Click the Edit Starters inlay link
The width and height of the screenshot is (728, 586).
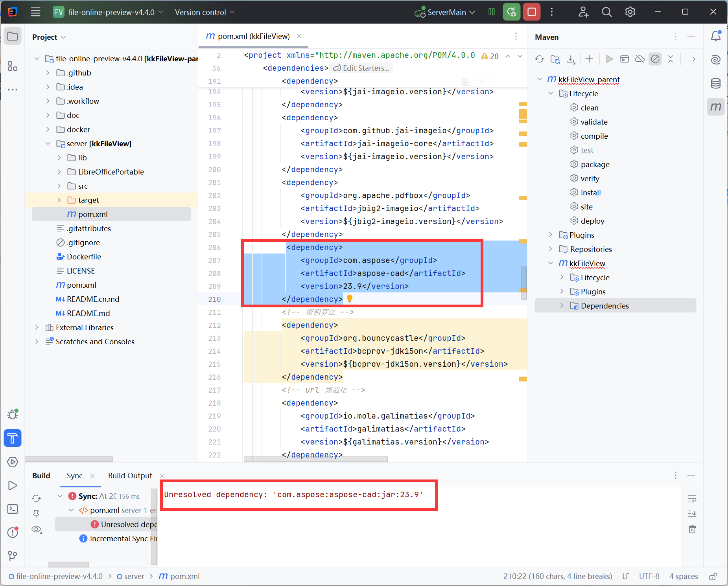pos(361,68)
